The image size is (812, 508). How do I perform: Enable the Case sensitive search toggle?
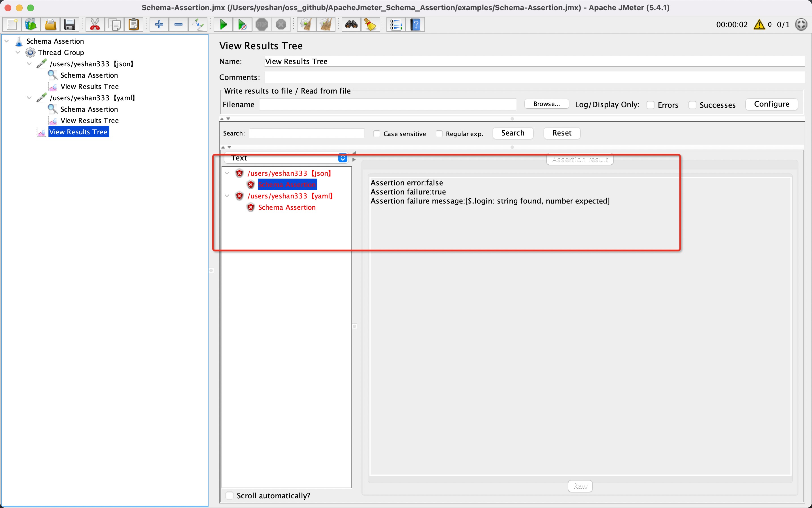pos(376,134)
